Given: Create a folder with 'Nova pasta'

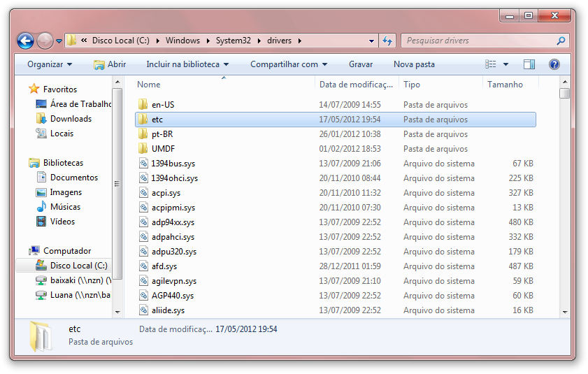Looking at the screenshot, I should tap(414, 64).
